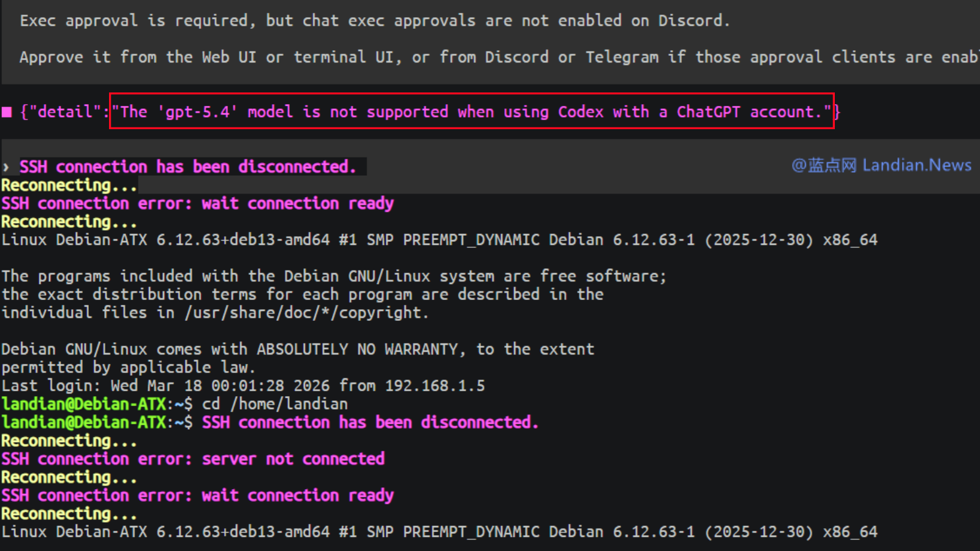Screen dimensions: 980x551
Task: Click the "Last login: Wed Mar 18" line
Action: click(x=243, y=386)
